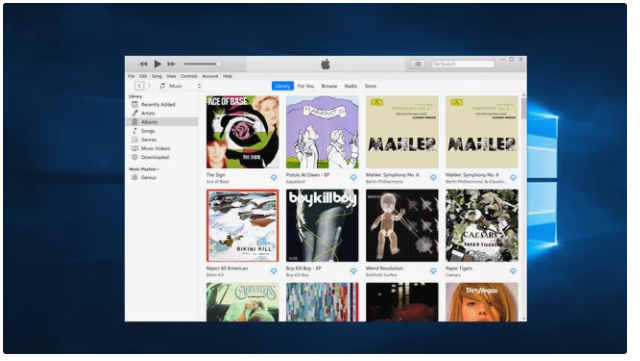The width and height of the screenshot is (640, 361).
Task: Switch to the Store tab
Action: [x=370, y=86]
